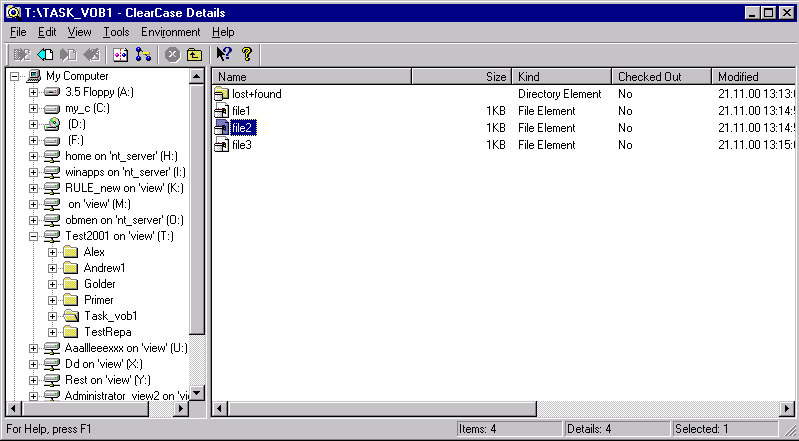Select the (F:) drive in tree
The image size is (799, 441).
point(75,140)
